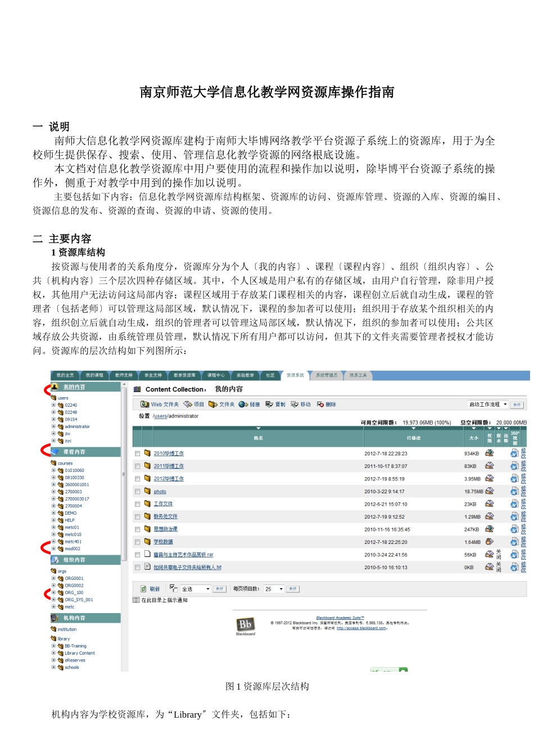534x756 pixels.
Task: Click the 刷新 (refresh) icon
Action: coord(144,589)
